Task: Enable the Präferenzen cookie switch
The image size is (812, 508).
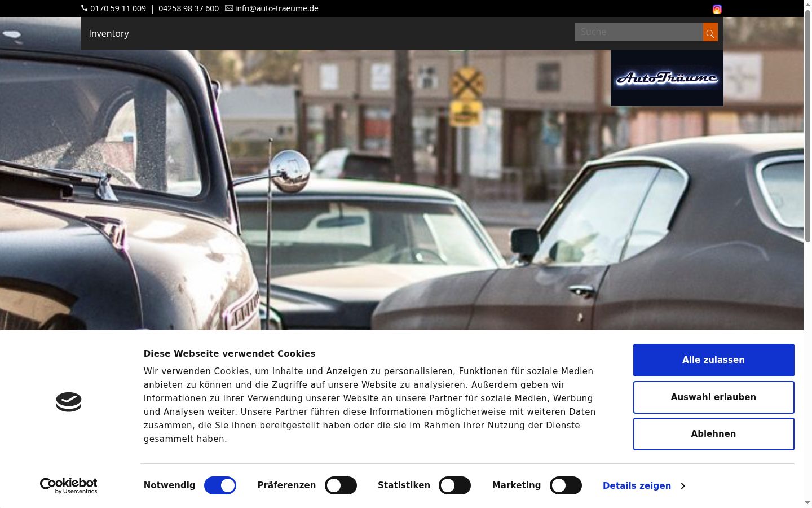Action: pos(341,485)
